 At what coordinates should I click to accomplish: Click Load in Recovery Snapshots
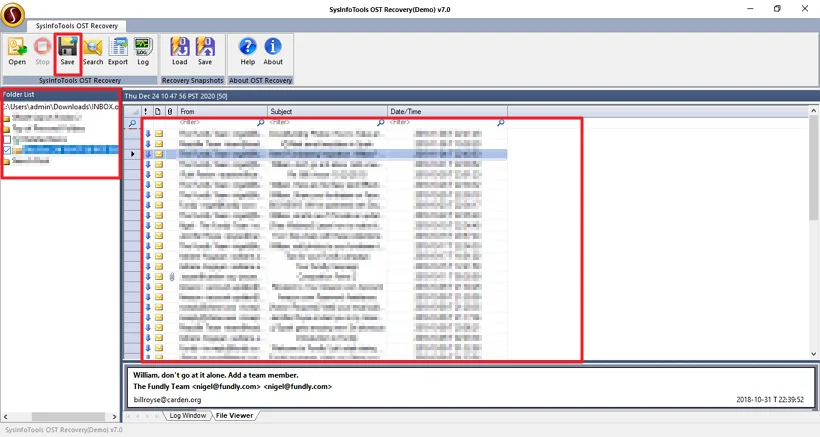pyautogui.click(x=180, y=50)
